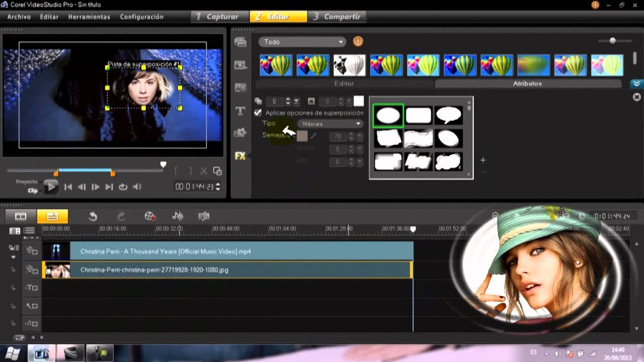
Task: Select the FX panel icon
Action: [240, 156]
